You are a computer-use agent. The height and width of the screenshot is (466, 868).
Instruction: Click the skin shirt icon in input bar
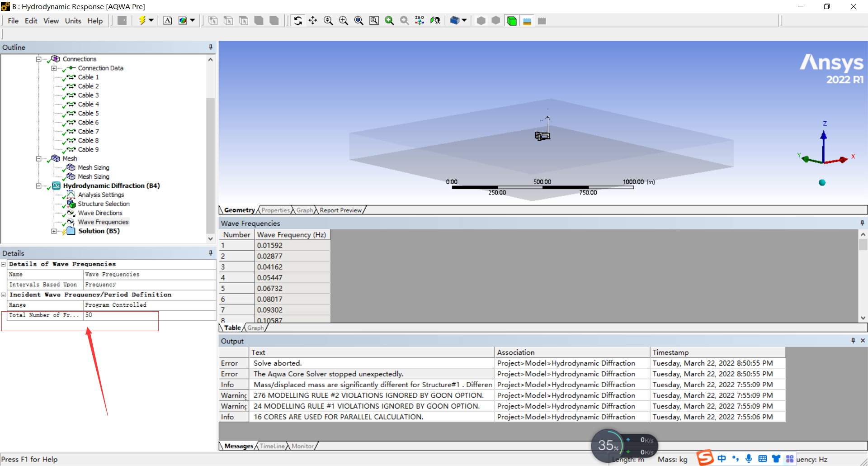click(x=776, y=459)
